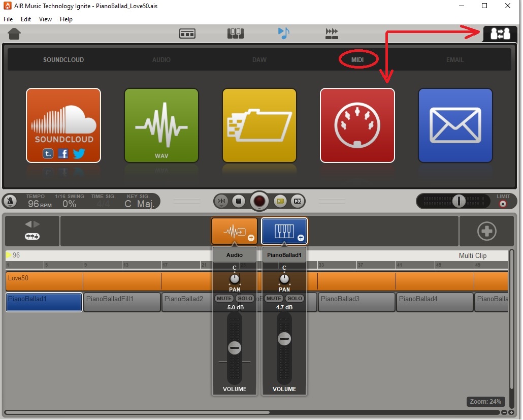Toggle the loop transport button
523x420 pixels.
[x=298, y=201]
